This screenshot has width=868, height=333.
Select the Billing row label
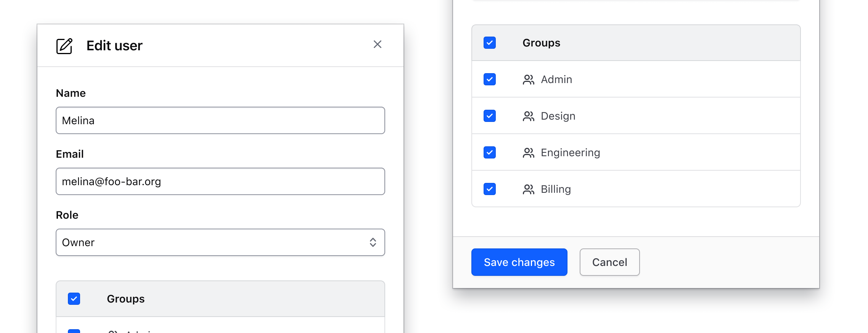(x=556, y=189)
